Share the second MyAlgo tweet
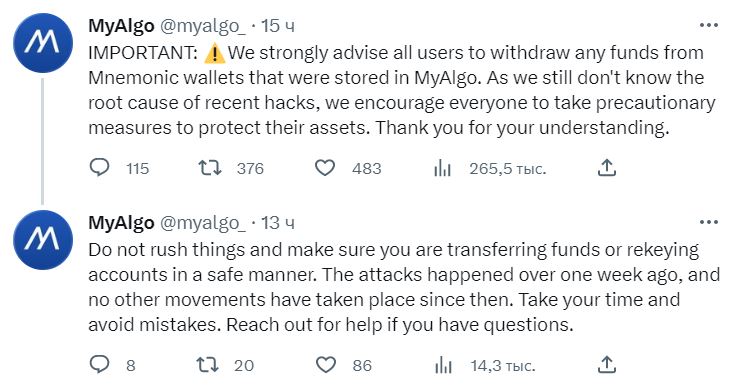The image size is (739, 388). (x=607, y=364)
